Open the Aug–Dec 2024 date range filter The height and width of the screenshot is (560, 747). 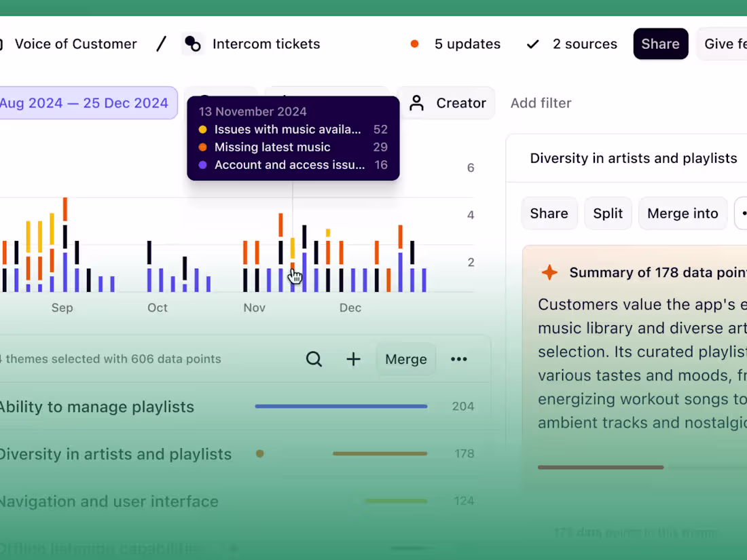click(86, 103)
